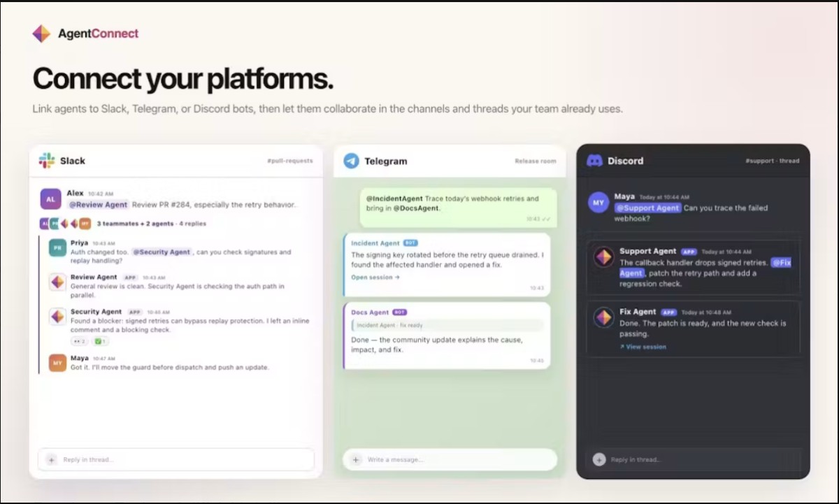Screen dimensions: 839x504
Task: Click the Alex sender name in Slack
Action: pyautogui.click(x=75, y=193)
